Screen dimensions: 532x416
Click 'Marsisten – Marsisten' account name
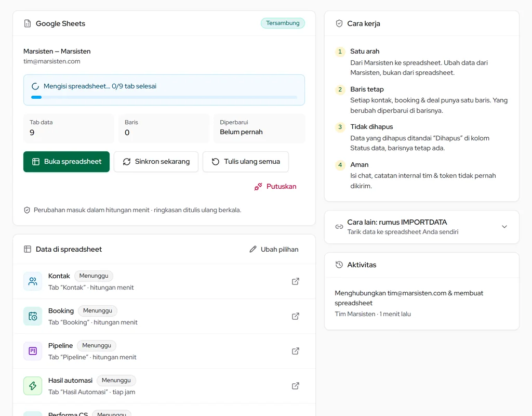[x=57, y=51]
